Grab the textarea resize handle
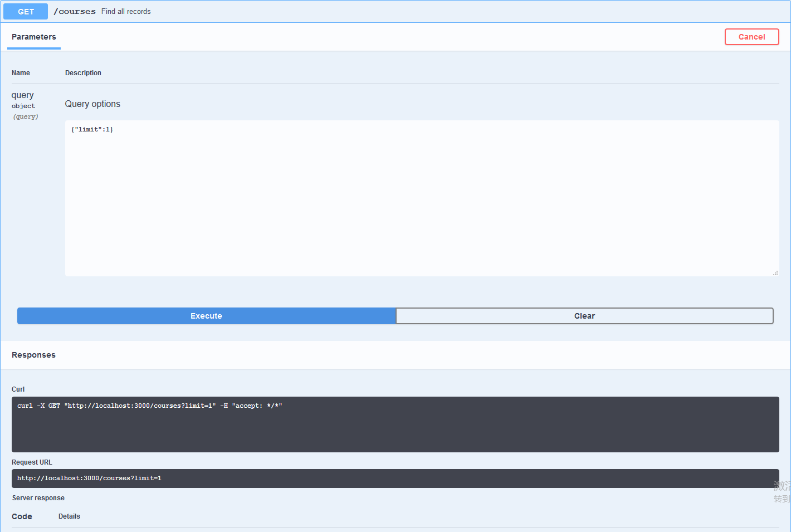791x532 pixels. pos(775,272)
